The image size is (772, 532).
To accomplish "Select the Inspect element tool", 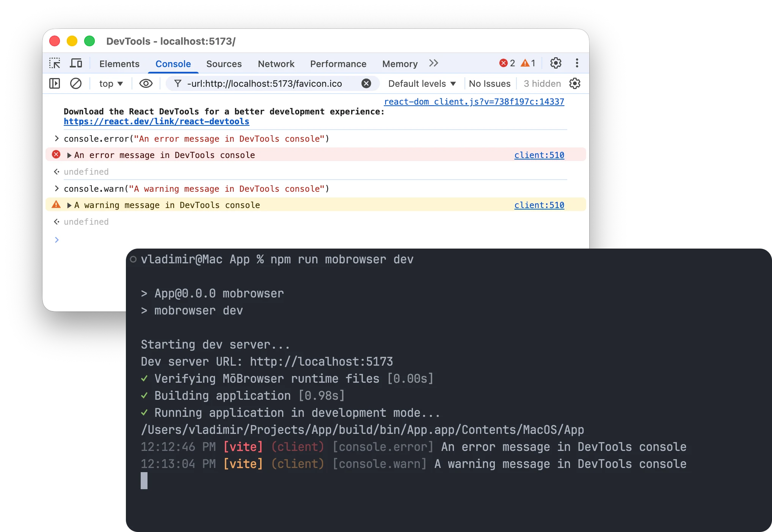I will coord(55,63).
